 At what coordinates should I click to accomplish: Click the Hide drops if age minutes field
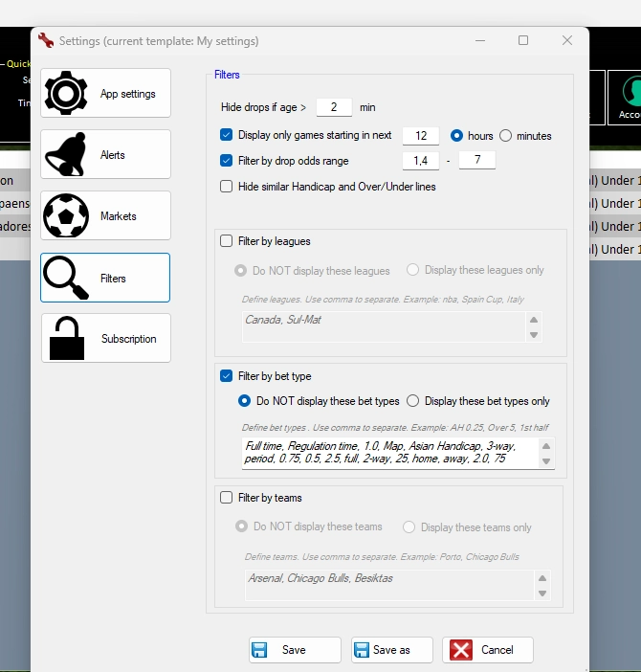[334, 107]
